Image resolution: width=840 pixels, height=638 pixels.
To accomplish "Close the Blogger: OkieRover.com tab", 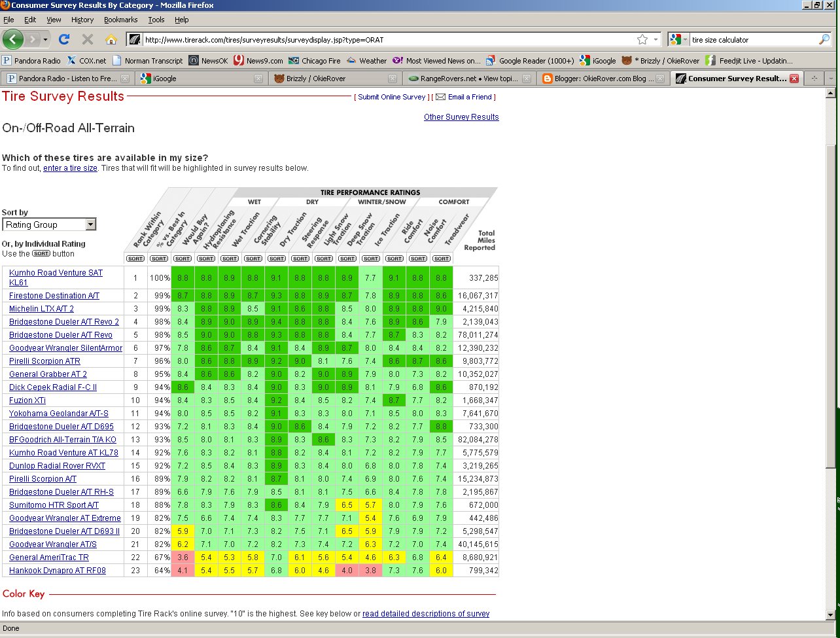I will (x=660, y=79).
